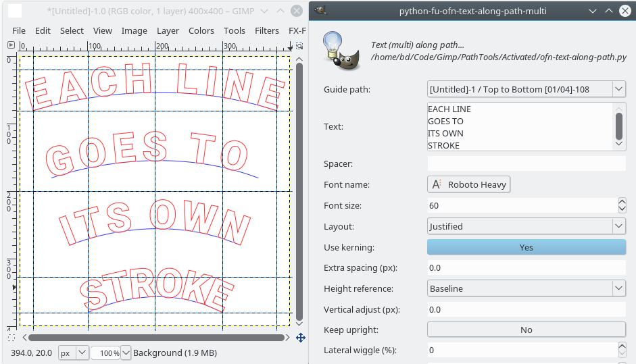Open the ruler corner image menu button
This screenshot has height=364, width=636.
tap(11, 45)
